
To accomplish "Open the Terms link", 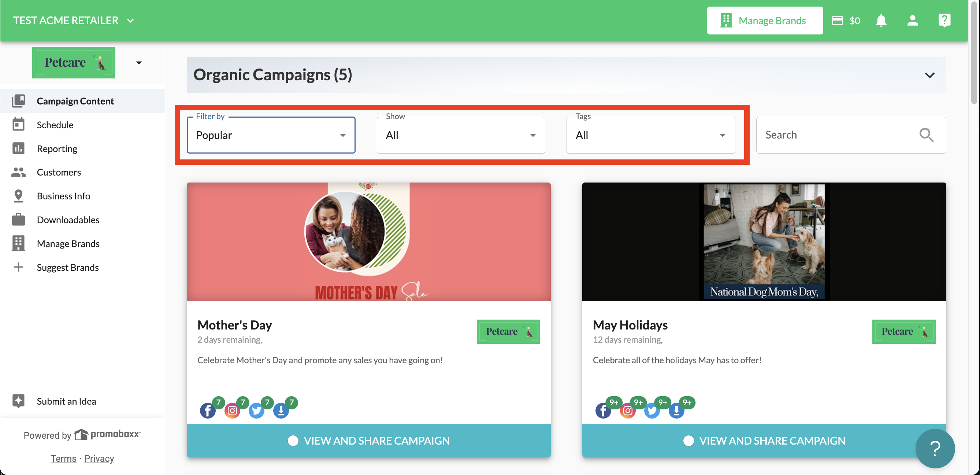I will coord(63,458).
